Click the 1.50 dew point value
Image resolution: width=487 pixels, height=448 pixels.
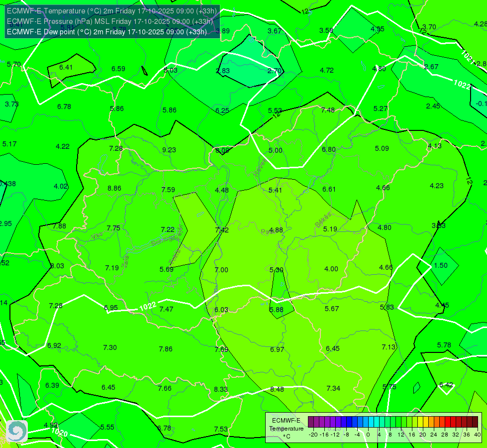[x=441, y=265]
